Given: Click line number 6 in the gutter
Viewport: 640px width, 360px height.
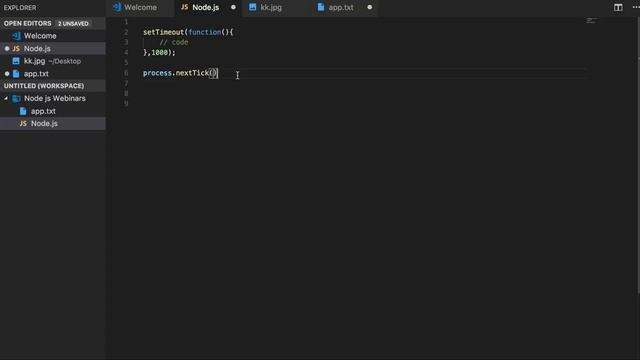Looking at the screenshot, I should 126,73.
